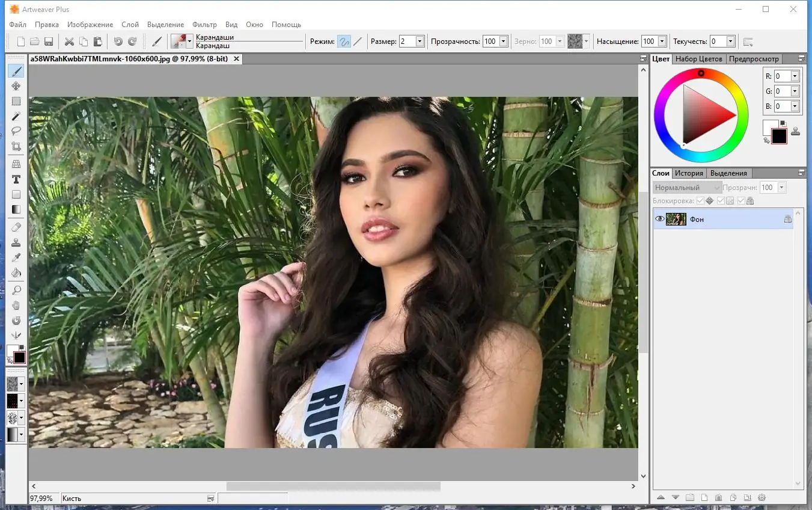Select the Lasso tool
The height and width of the screenshot is (510, 812).
click(x=16, y=131)
